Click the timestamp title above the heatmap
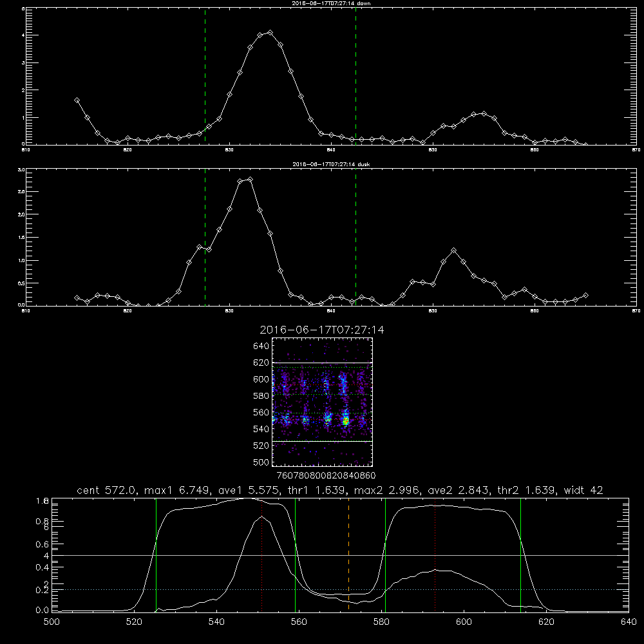Image resolution: width=644 pixels, height=644 pixels. (322, 330)
